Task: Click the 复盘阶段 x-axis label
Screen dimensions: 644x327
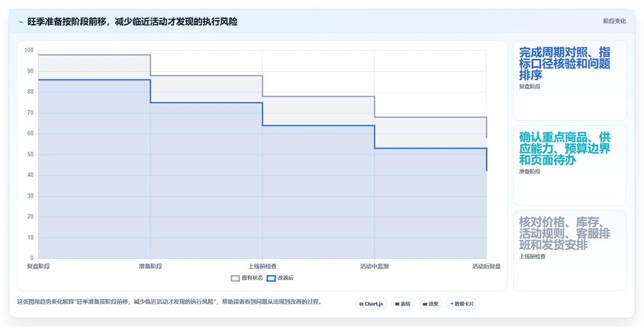Action: click(39, 266)
